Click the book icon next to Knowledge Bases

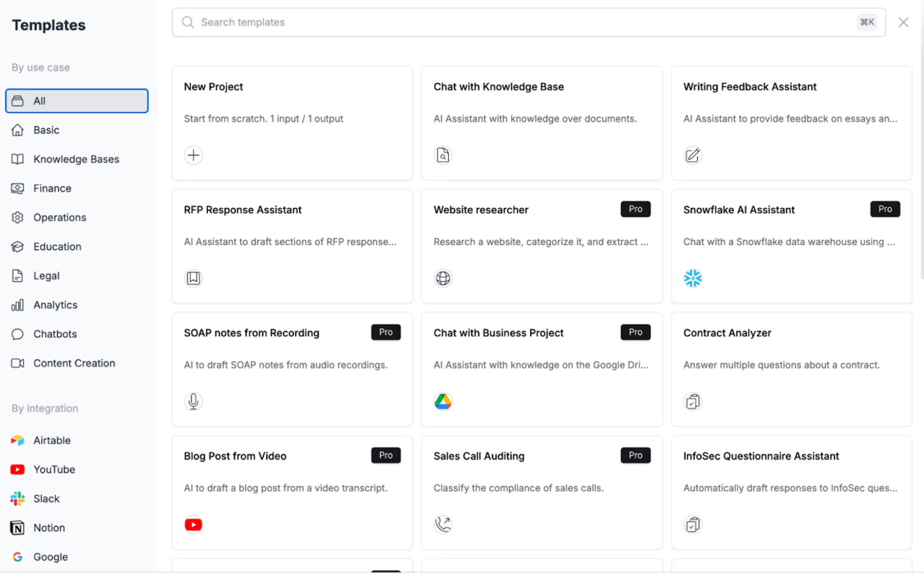[x=16, y=159]
